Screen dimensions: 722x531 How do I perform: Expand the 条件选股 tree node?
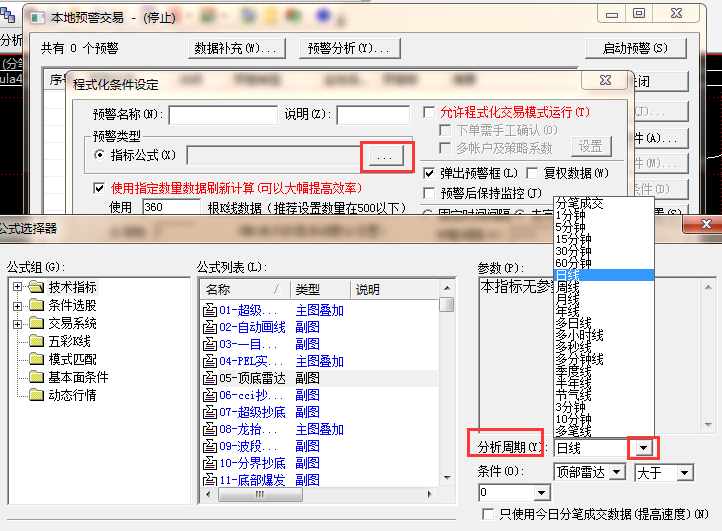pyautogui.click(x=18, y=305)
